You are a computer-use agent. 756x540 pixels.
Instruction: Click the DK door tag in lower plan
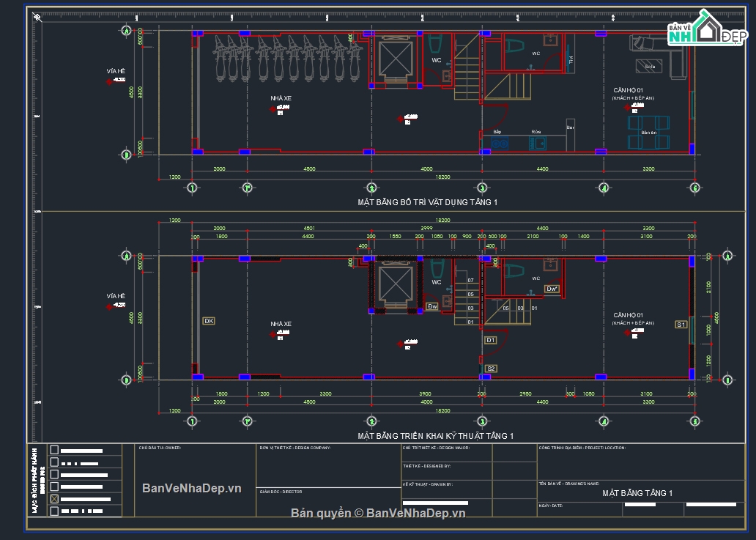pos(209,321)
